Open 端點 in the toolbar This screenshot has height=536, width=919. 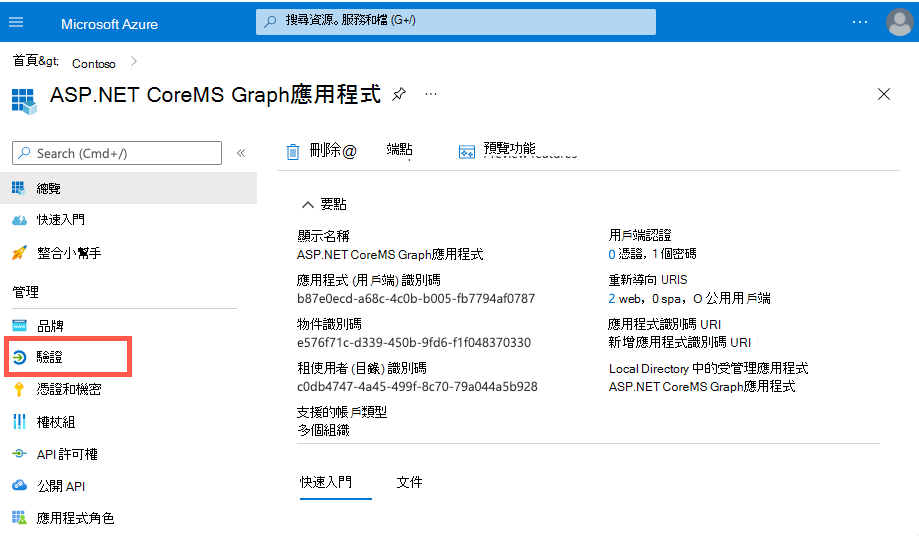[x=399, y=149]
